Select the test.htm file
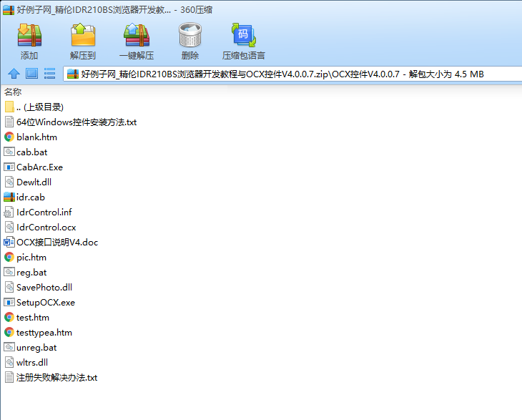Screen dimensions: 522x420 26,318
